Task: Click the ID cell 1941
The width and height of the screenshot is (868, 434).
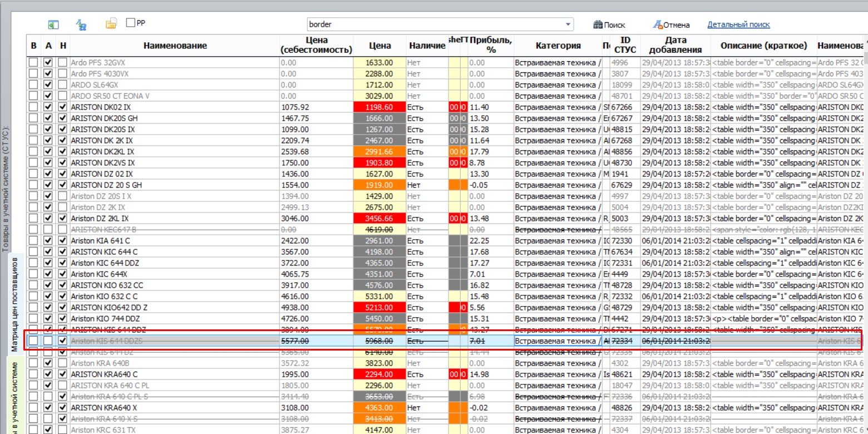Action: point(625,174)
